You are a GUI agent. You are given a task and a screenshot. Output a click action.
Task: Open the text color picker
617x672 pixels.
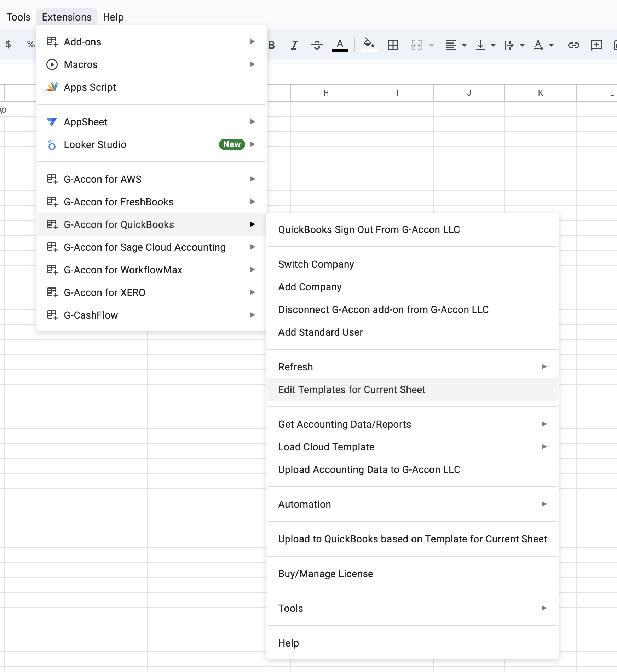coord(340,45)
